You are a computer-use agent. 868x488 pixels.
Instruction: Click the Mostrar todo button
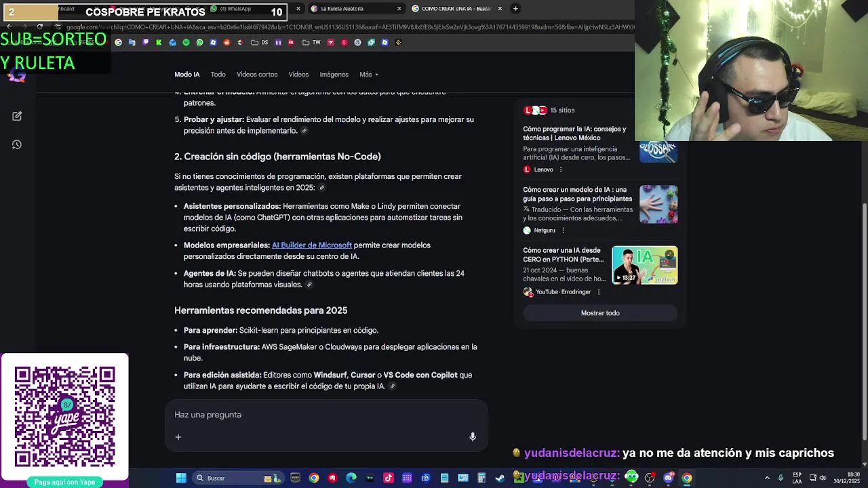(600, 313)
